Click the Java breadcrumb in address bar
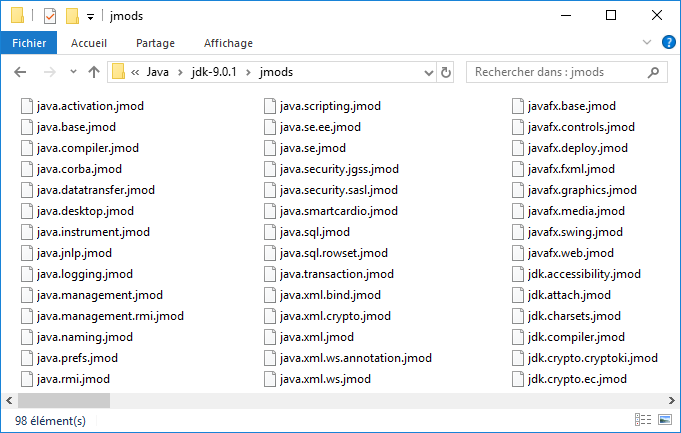The width and height of the screenshot is (681, 433). pyautogui.click(x=157, y=72)
